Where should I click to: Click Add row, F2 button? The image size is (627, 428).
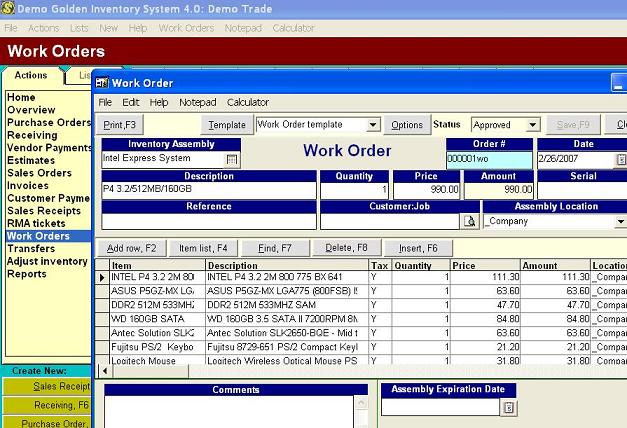132,248
